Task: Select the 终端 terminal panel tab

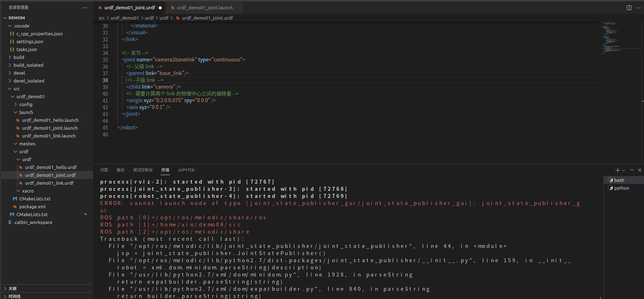Action: (x=165, y=170)
